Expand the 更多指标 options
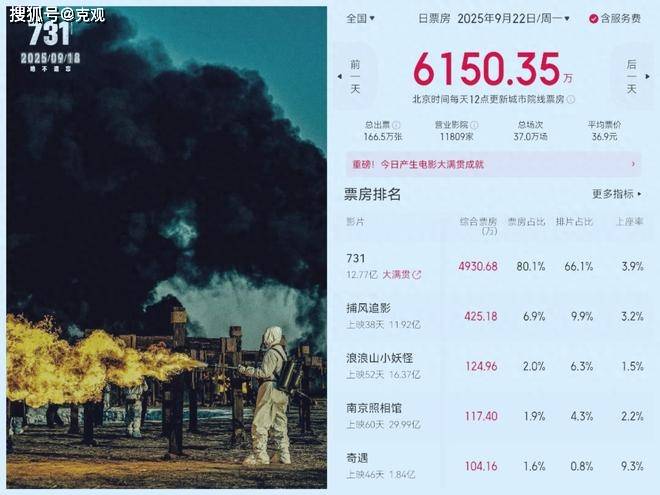 (617, 194)
